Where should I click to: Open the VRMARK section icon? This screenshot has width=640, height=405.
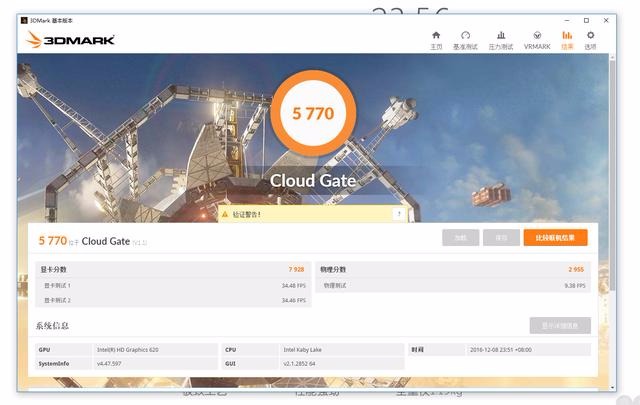tap(536, 37)
